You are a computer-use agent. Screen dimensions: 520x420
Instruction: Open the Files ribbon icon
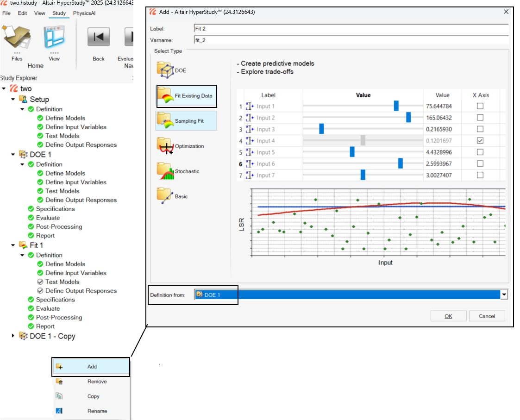[17, 37]
